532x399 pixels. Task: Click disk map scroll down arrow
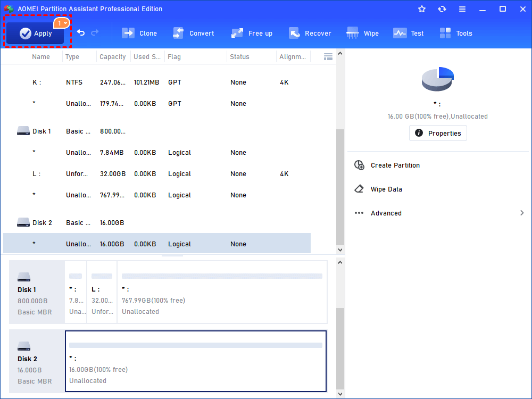(340, 394)
